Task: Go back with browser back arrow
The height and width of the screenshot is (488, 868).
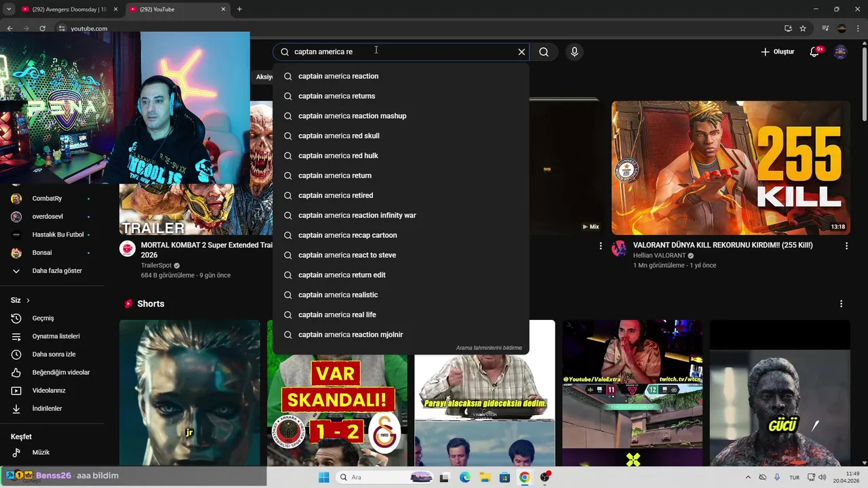Action: click(x=9, y=28)
